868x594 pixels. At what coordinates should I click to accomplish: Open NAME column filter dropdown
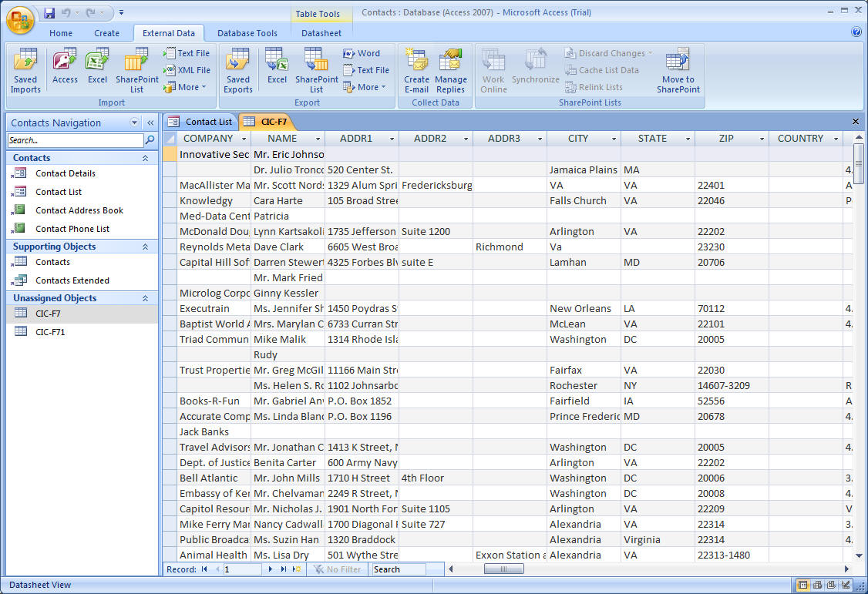click(318, 139)
